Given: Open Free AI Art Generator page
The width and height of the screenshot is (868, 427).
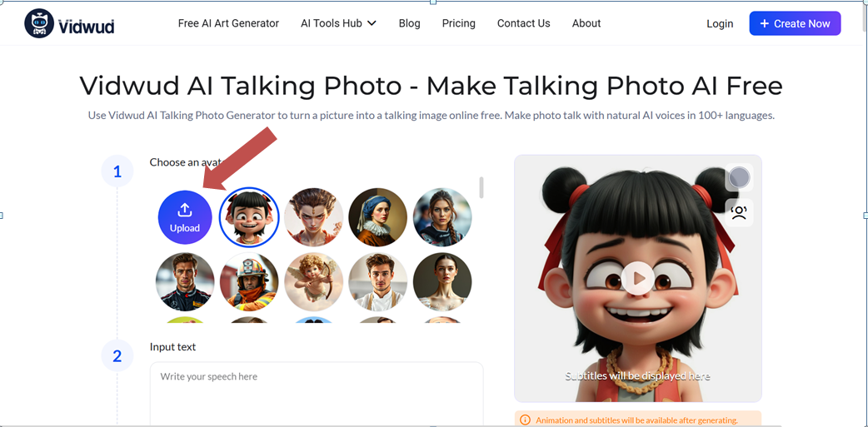Looking at the screenshot, I should (228, 23).
